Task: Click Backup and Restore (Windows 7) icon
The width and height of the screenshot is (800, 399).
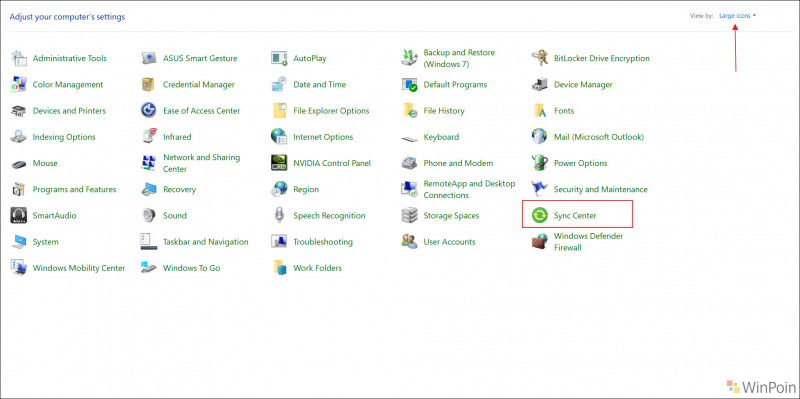Action: coord(409,58)
